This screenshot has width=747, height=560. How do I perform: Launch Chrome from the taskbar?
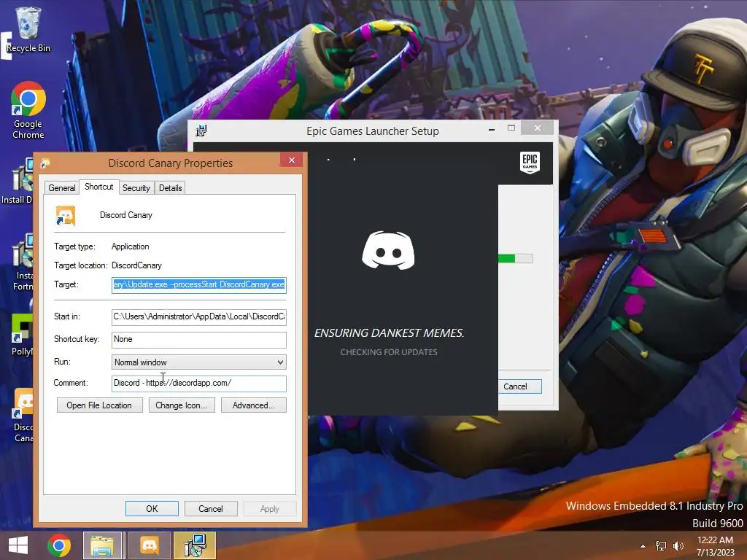[59, 545]
